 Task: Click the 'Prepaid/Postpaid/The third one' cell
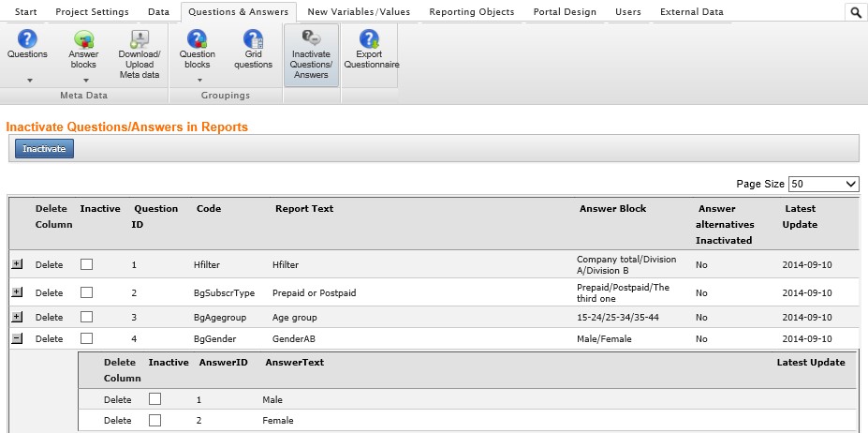[624, 292]
